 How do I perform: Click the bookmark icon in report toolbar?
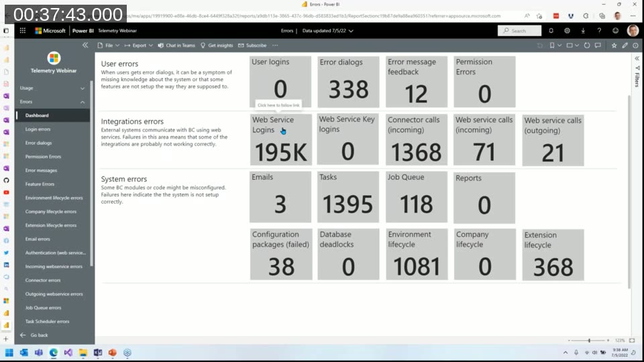click(552, 46)
